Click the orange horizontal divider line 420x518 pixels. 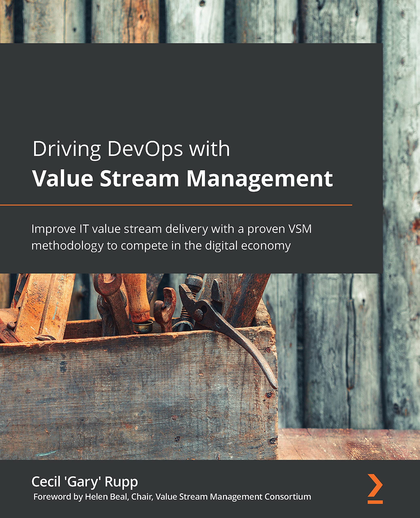click(176, 205)
